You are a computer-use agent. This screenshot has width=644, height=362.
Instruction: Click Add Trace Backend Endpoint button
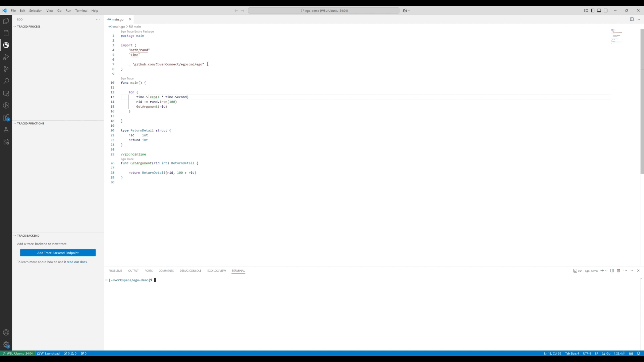click(x=58, y=253)
